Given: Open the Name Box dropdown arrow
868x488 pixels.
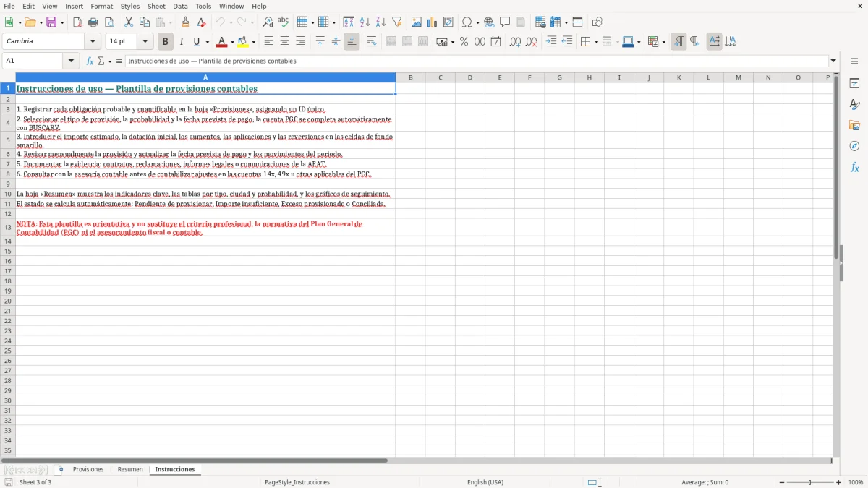Looking at the screenshot, I should 71,61.
